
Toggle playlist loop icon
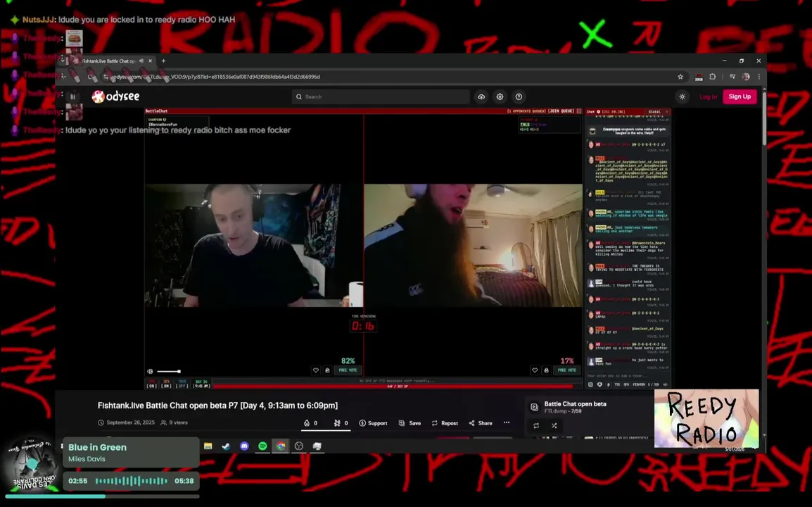(536, 425)
